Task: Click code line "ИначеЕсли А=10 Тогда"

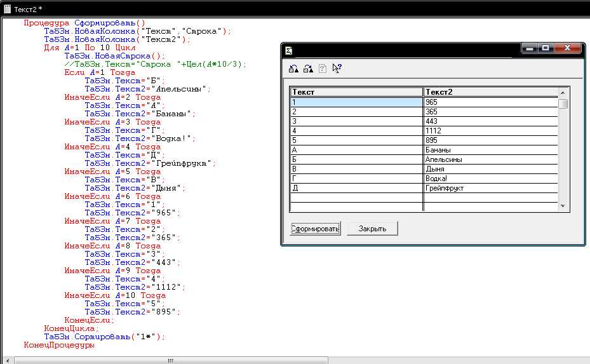Action: [115, 296]
